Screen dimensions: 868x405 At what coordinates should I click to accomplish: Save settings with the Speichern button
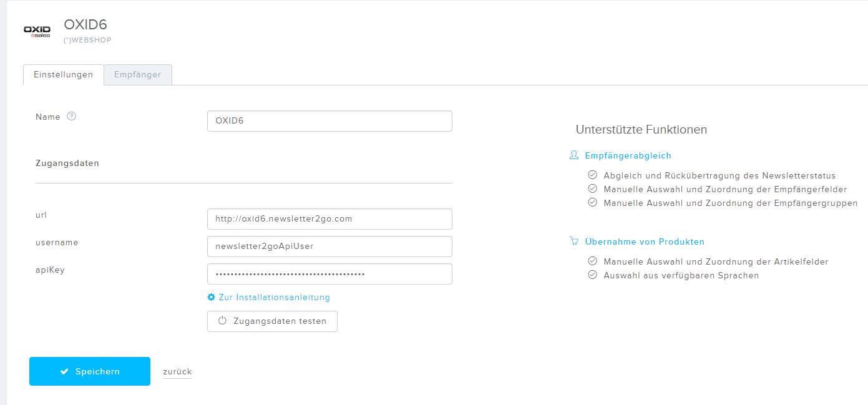(x=90, y=371)
